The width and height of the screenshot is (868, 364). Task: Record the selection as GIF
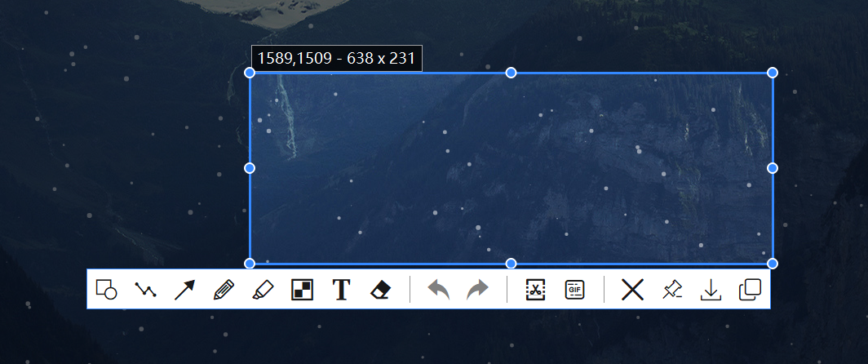click(x=574, y=289)
